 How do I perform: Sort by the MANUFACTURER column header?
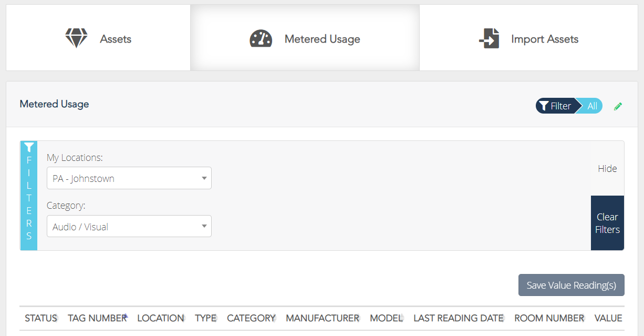[323, 318]
